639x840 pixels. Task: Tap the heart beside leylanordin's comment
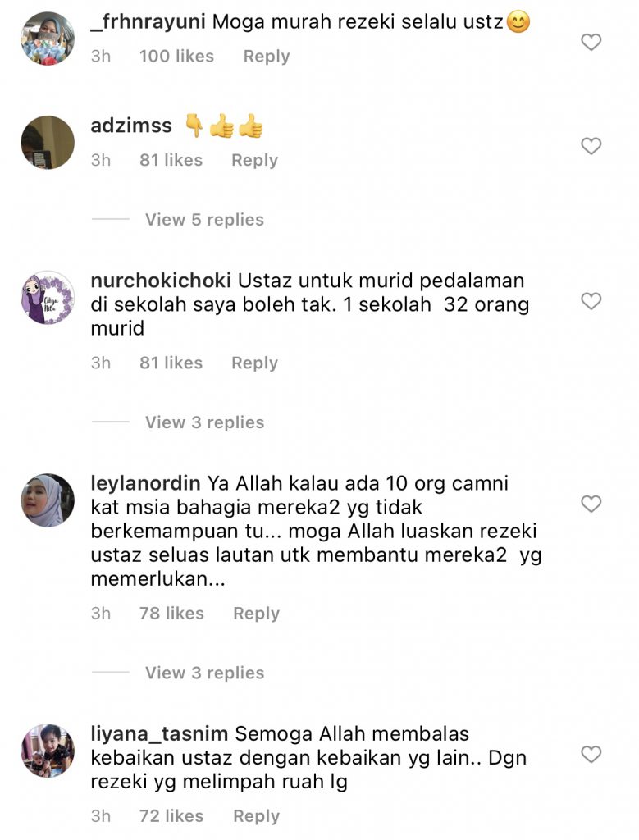point(591,504)
